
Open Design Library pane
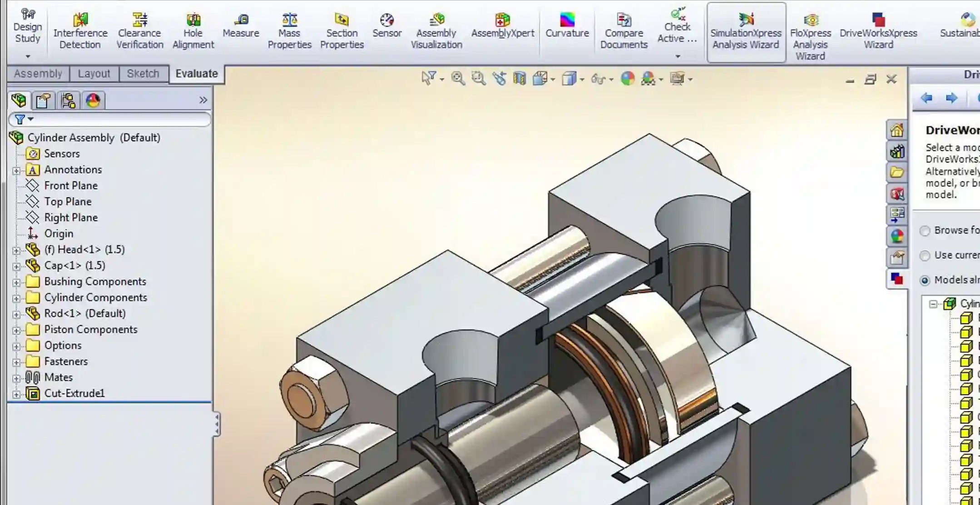click(x=897, y=151)
